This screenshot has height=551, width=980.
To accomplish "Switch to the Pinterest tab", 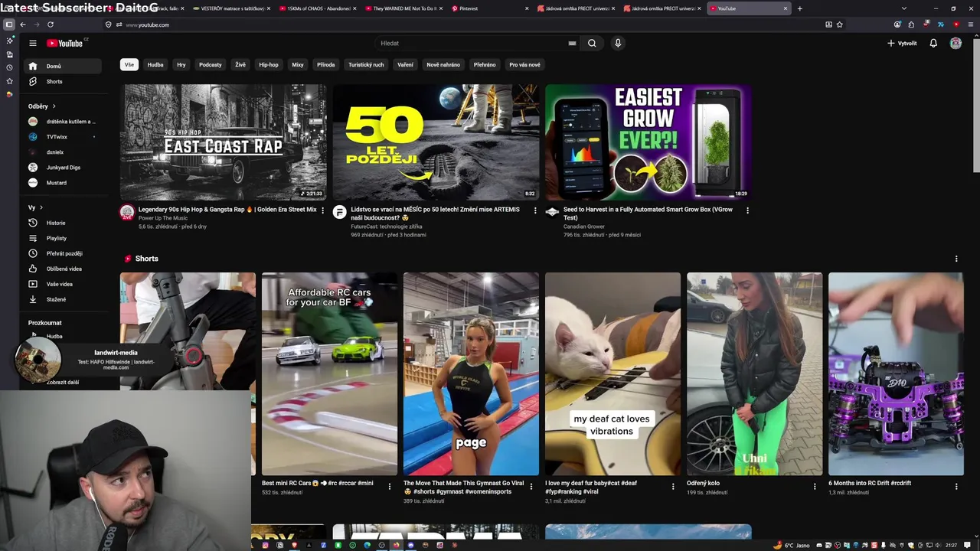I will click(490, 8).
